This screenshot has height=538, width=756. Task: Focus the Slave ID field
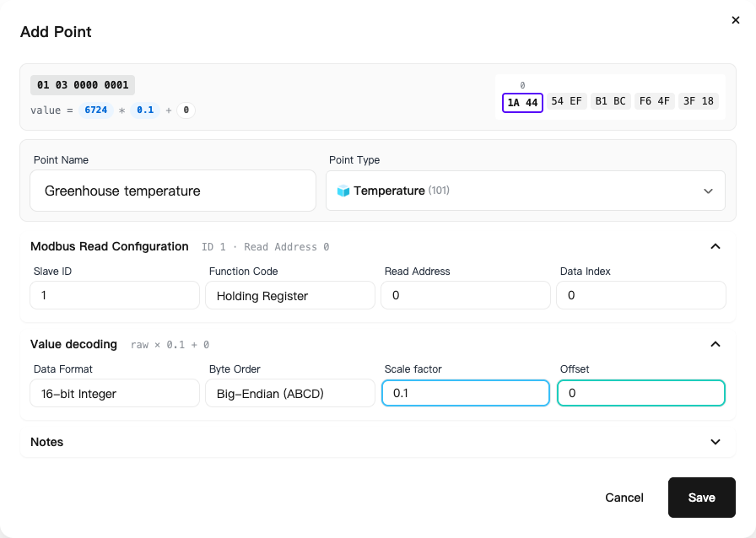(115, 295)
